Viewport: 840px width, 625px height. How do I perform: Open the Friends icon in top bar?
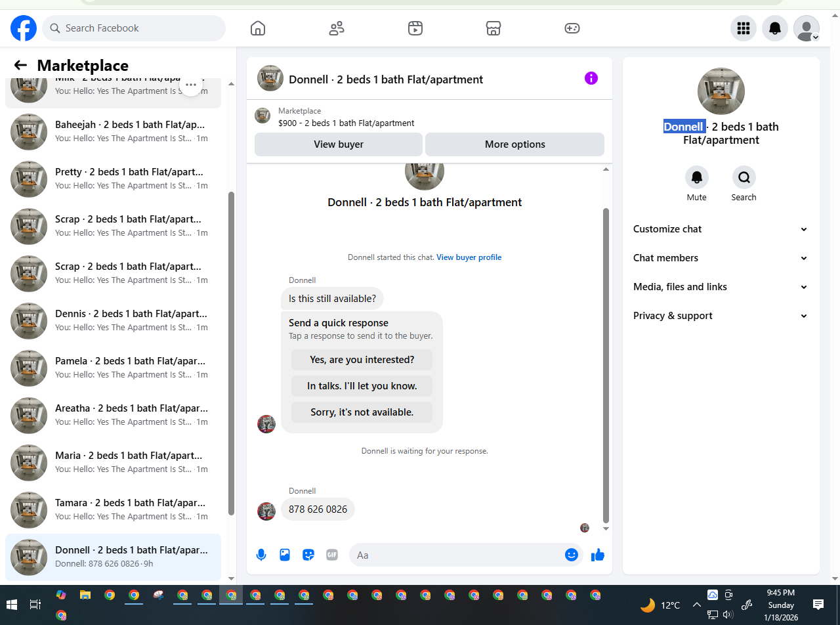point(337,28)
